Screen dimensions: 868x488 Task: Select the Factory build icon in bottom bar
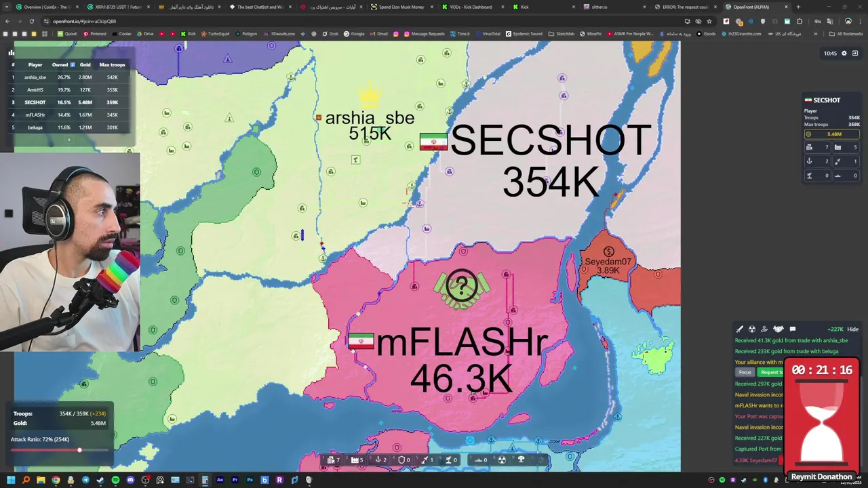point(355,460)
